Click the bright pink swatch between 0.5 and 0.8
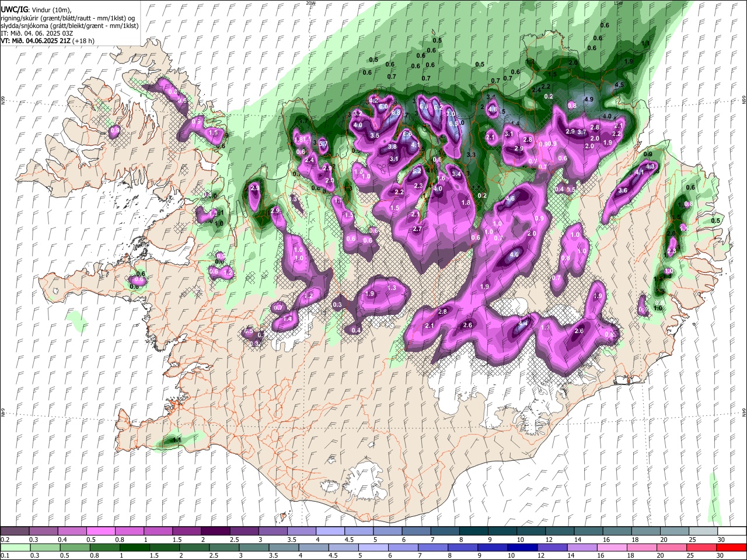 (100, 531)
